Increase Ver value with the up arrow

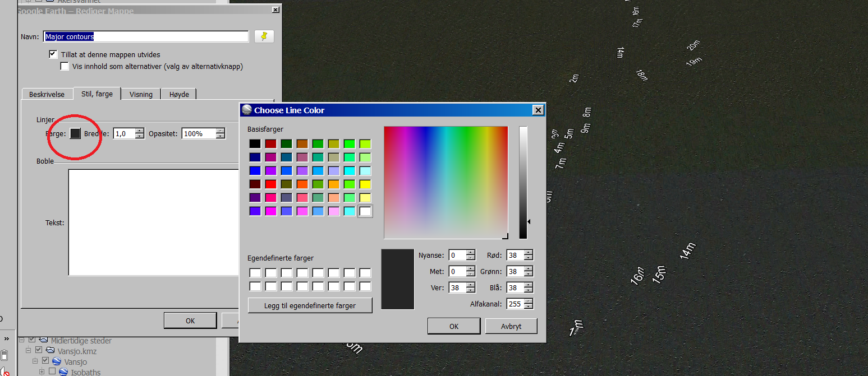point(471,285)
